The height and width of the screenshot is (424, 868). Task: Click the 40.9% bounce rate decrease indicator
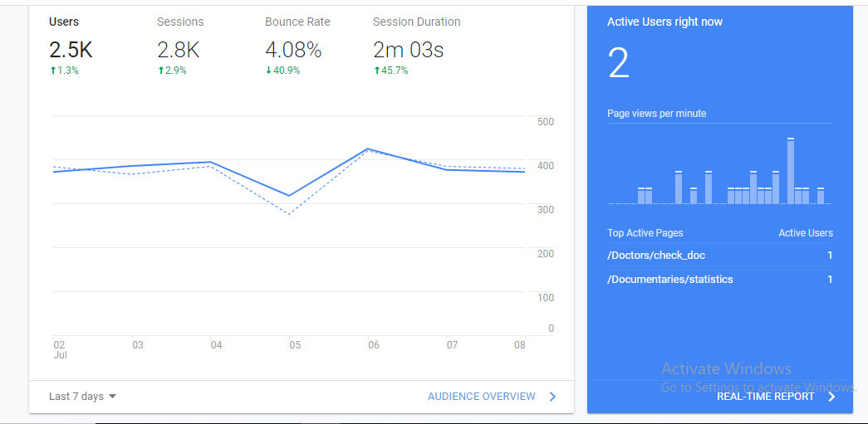coord(282,71)
